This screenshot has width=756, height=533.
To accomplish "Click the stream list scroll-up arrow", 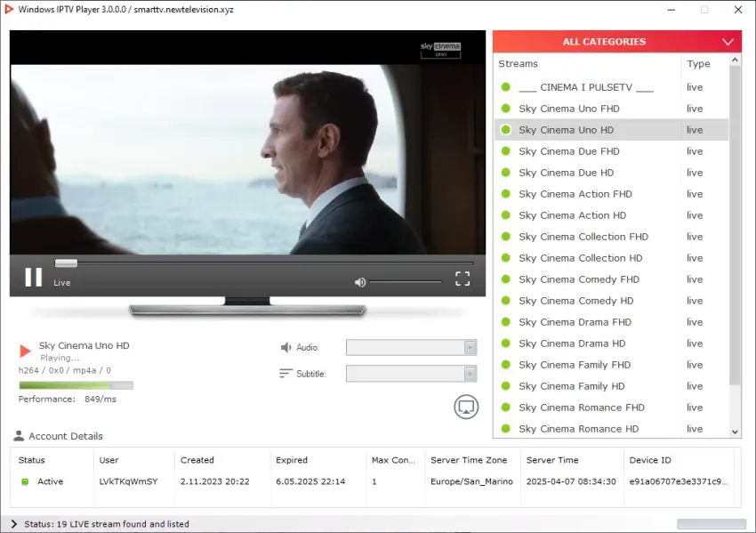I will [735, 60].
